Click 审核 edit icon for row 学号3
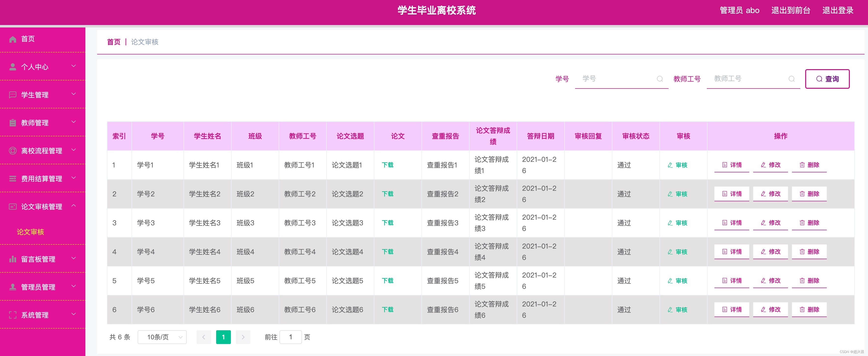Viewport: 868px width, 356px height. click(x=670, y=223)
